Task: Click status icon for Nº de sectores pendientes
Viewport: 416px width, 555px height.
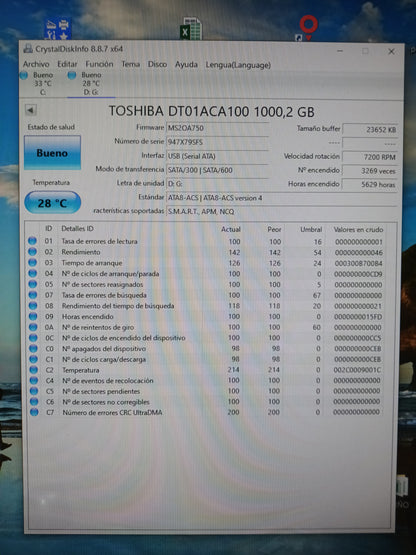Action: pos(34,391)
